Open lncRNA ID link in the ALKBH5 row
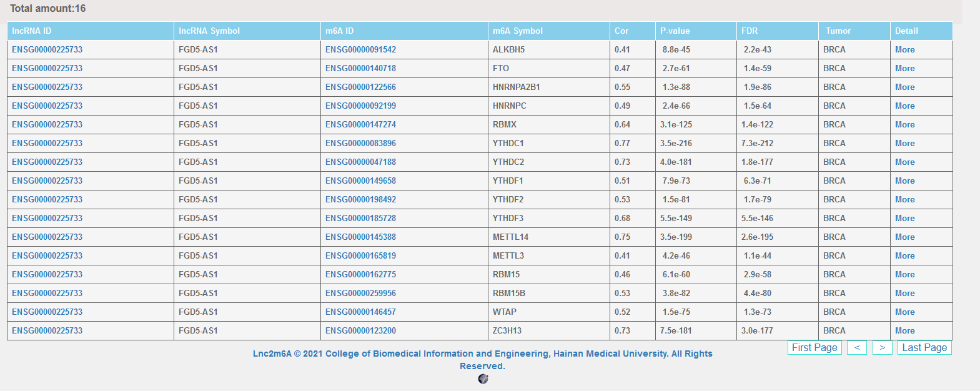 (x=47, y=49)
